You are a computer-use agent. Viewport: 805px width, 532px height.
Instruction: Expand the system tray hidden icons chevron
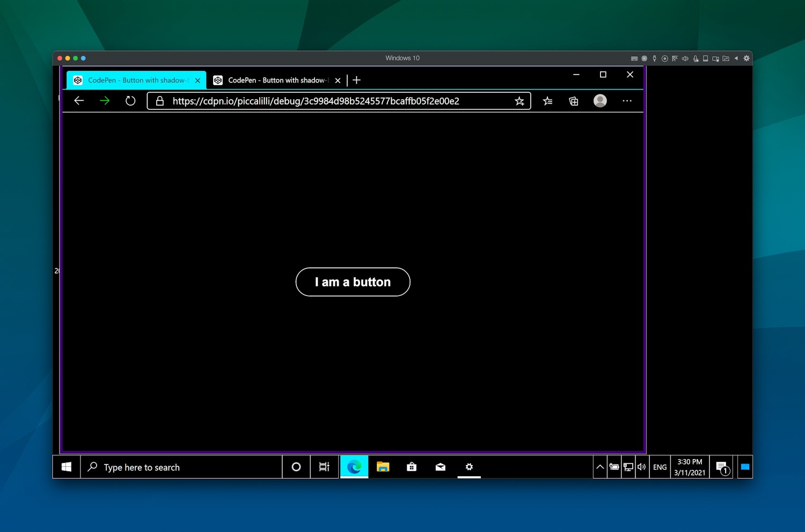pos(600,467)
